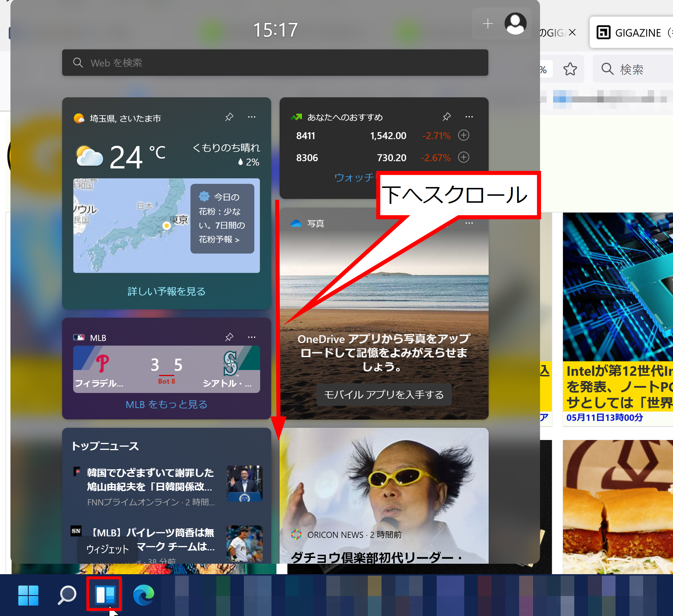
Task: Open photos widget more options menu
Action: coord(469,223)
